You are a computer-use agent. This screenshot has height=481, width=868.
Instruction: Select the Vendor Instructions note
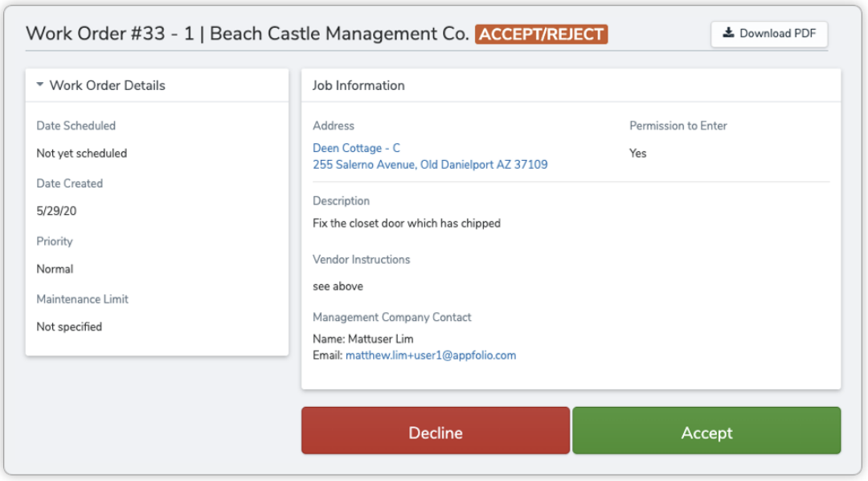pos(337,286)
